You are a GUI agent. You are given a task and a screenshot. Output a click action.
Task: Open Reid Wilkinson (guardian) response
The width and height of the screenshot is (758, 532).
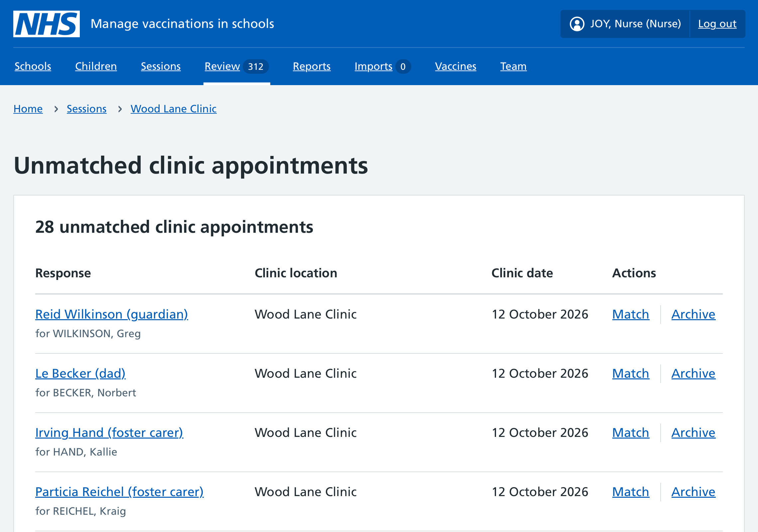112,314
